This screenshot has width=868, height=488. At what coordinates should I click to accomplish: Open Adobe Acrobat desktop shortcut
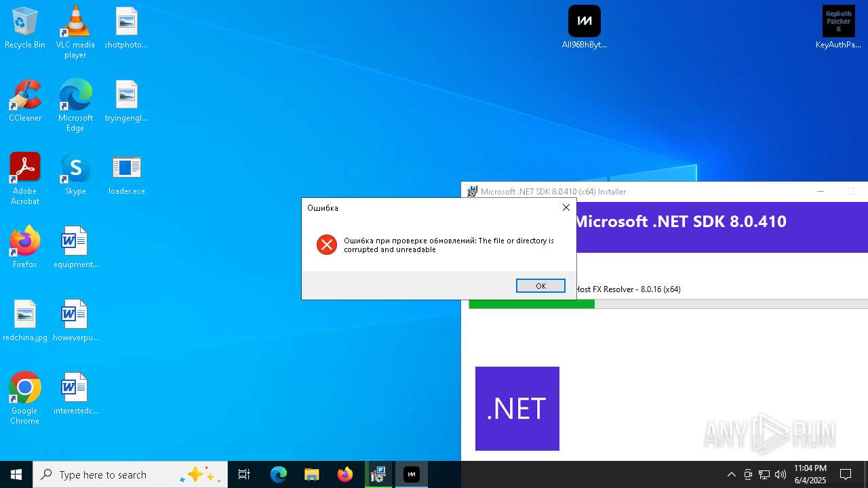pos(25,179)
